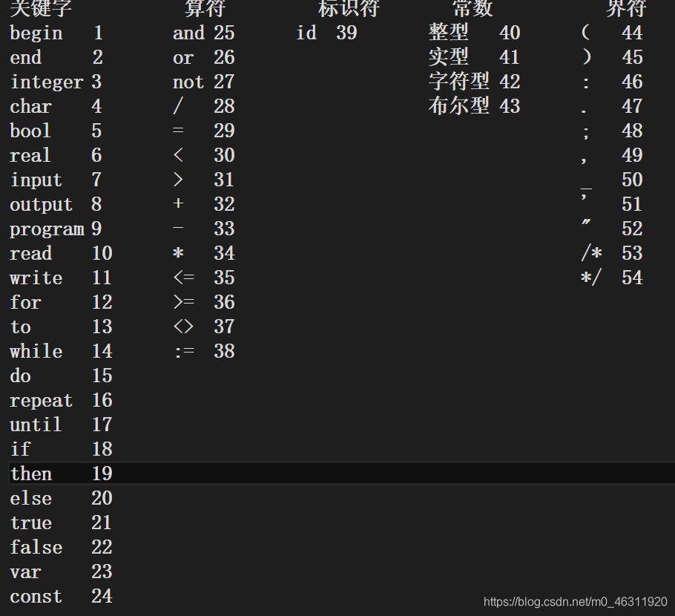Click operator code number 28

click(x=224, y=106)
